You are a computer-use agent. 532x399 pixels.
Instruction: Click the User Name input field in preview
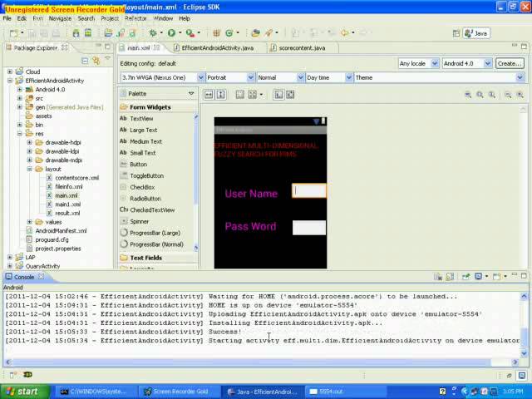pos(309,190)
